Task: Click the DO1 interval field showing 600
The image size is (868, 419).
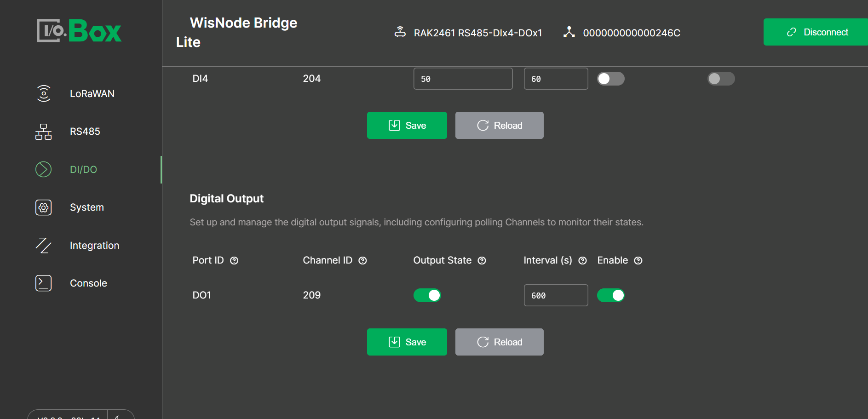Action: click(556, 295)
